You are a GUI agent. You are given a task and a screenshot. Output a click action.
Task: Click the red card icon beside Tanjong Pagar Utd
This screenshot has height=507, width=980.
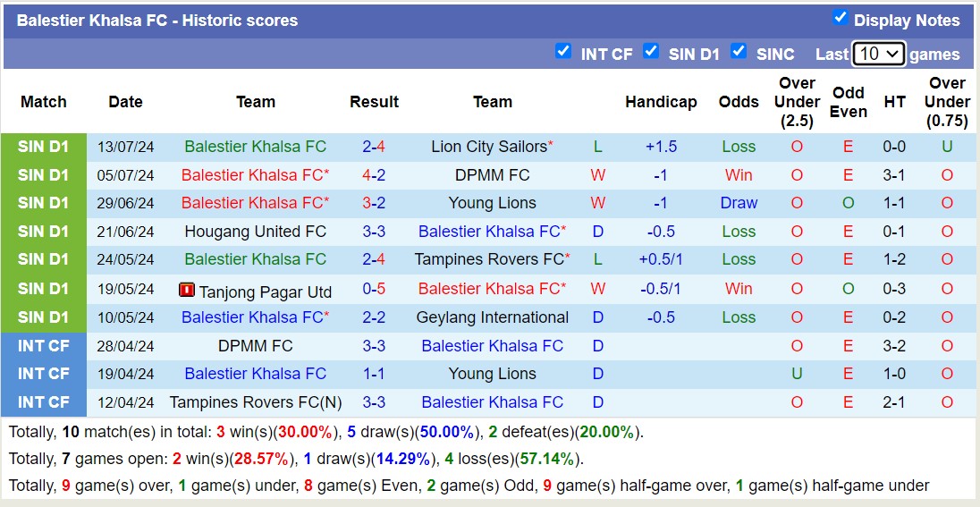(x=187, y=290)
